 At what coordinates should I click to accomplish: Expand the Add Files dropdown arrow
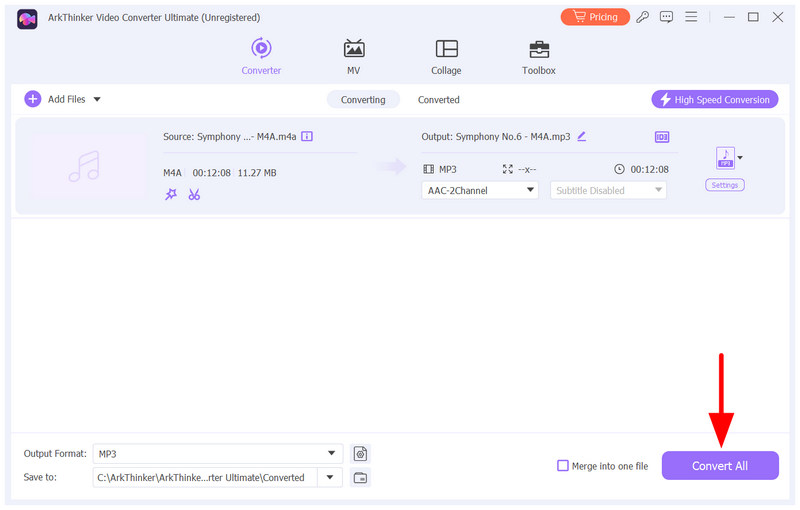(97, 99)
